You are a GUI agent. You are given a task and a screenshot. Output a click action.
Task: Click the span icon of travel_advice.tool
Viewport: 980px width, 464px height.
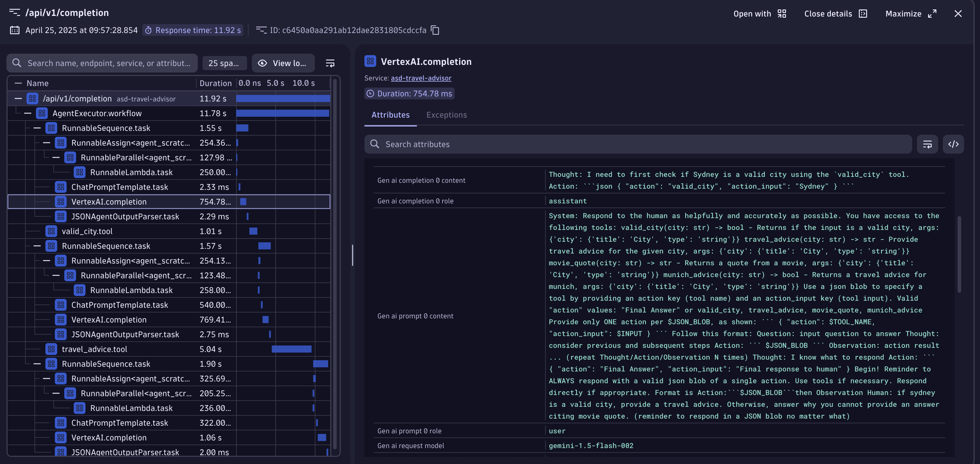(x=51, y=349)
